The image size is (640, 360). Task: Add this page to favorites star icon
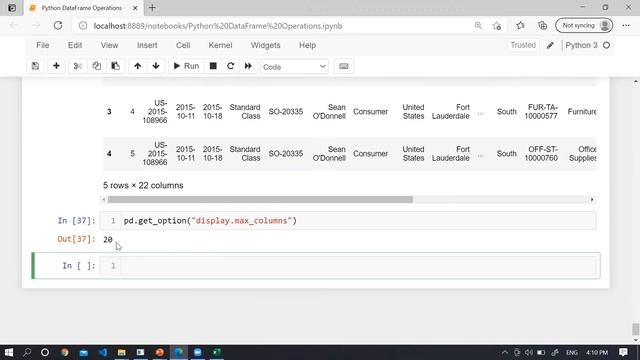coord(497,26)
